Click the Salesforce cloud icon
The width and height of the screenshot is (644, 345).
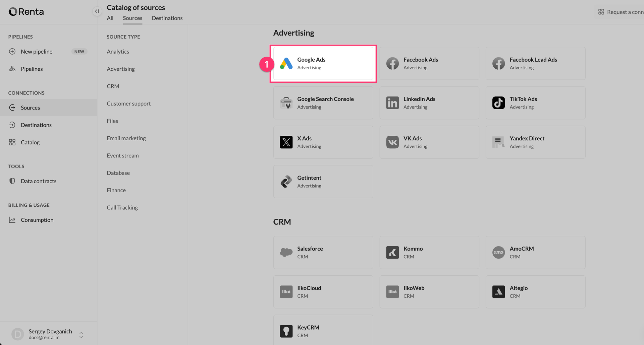click(286, 252)
